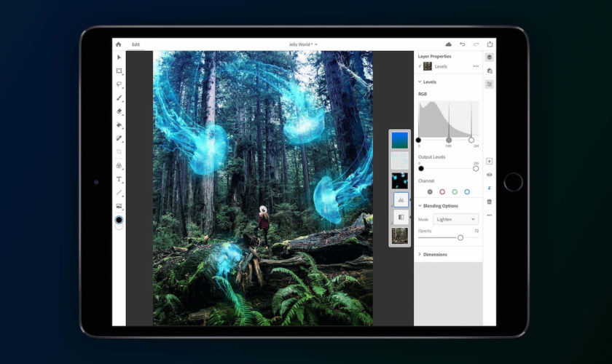Select the red channel radio button
The image size is (612, 364).
[x=442, y=192]
